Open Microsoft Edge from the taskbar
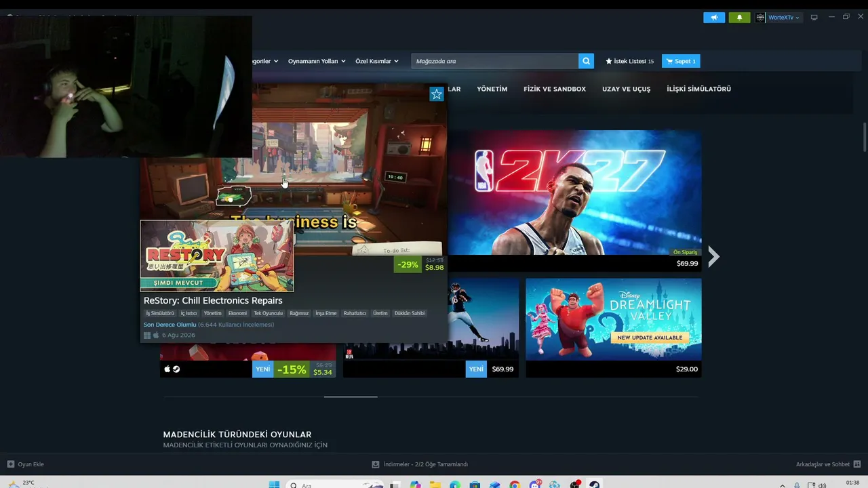The height and width of the screenshot is (488, 868). coord(455,485)
